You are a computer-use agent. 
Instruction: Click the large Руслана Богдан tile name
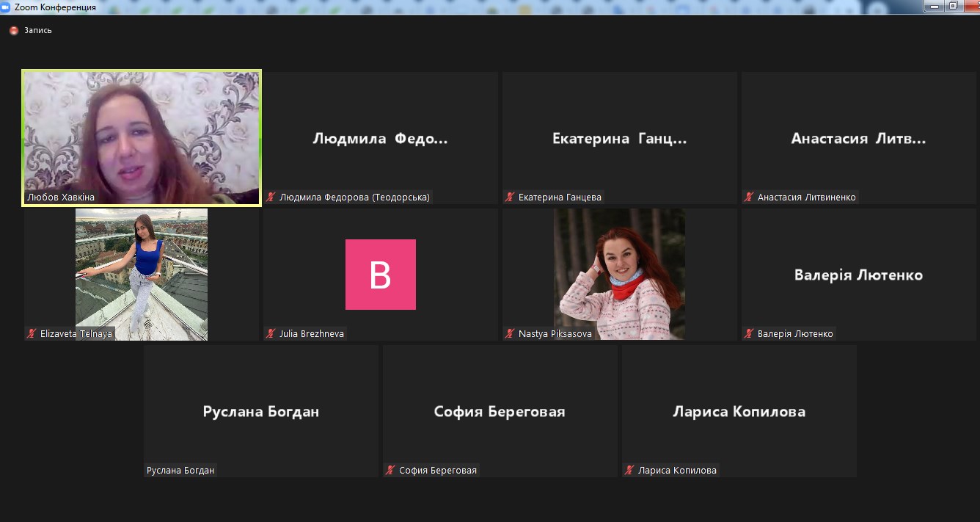tap(261, 412)
